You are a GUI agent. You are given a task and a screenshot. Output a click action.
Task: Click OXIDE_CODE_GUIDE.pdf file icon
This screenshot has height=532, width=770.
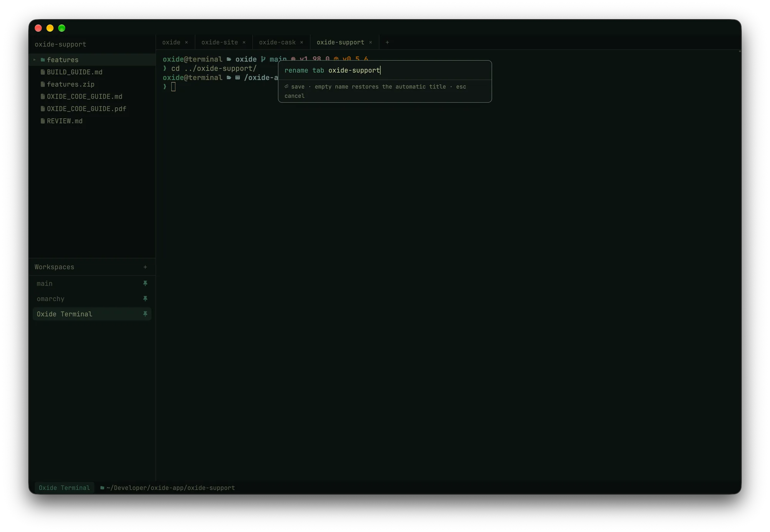click(x=43, y=109)
